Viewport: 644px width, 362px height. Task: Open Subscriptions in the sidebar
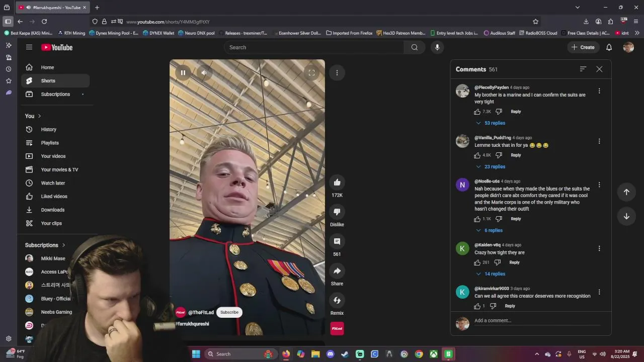pos(55,95)
